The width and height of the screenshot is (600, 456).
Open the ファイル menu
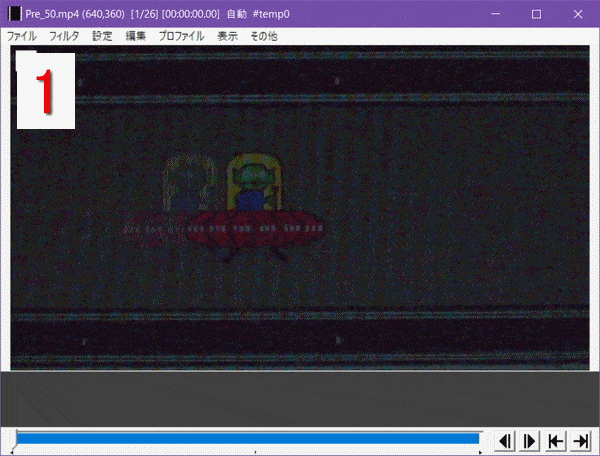pyautogui.click(x=22, y=36)
